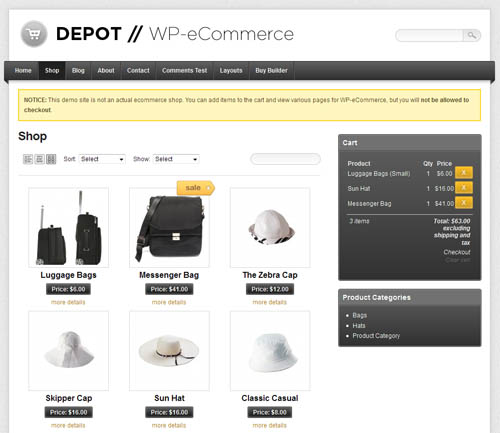Click the sale tag on Messenger Bag
Viewport: 500px width, 433px height.
click(196, 188)
